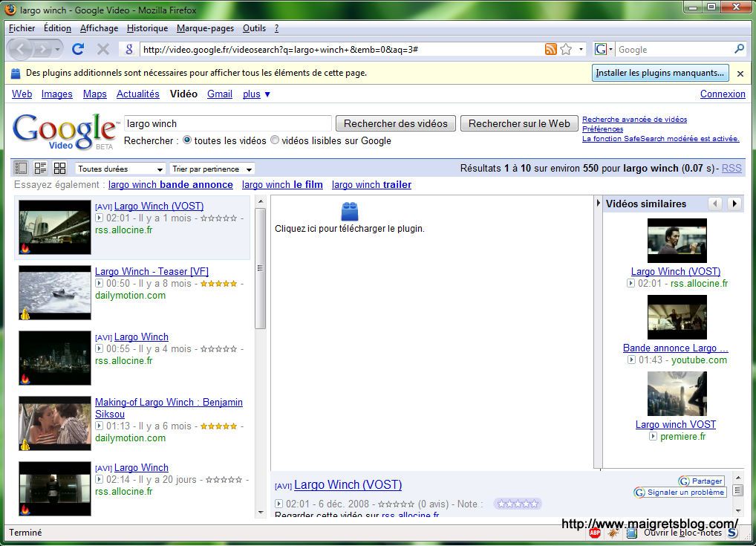Click the Firebug bug icon in status bar

coord(613,533)
